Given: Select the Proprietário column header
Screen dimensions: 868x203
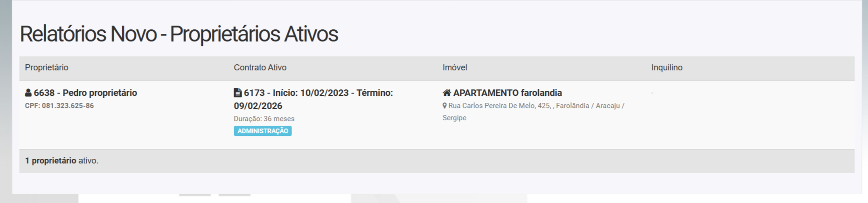Looking at the screenshot, I should 47,68.
